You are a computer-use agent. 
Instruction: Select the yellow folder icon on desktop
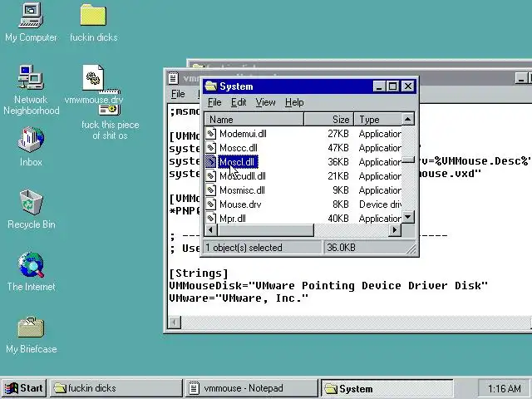point(93,15)
